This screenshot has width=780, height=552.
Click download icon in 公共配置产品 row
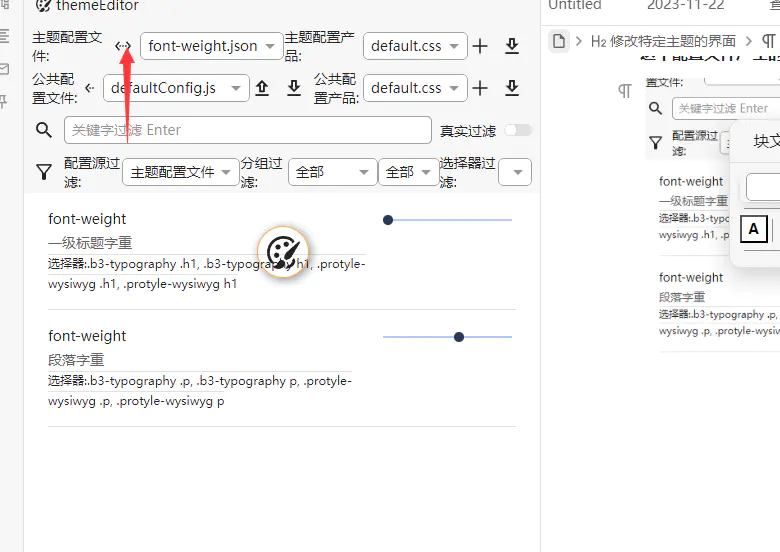coord(512,88)
